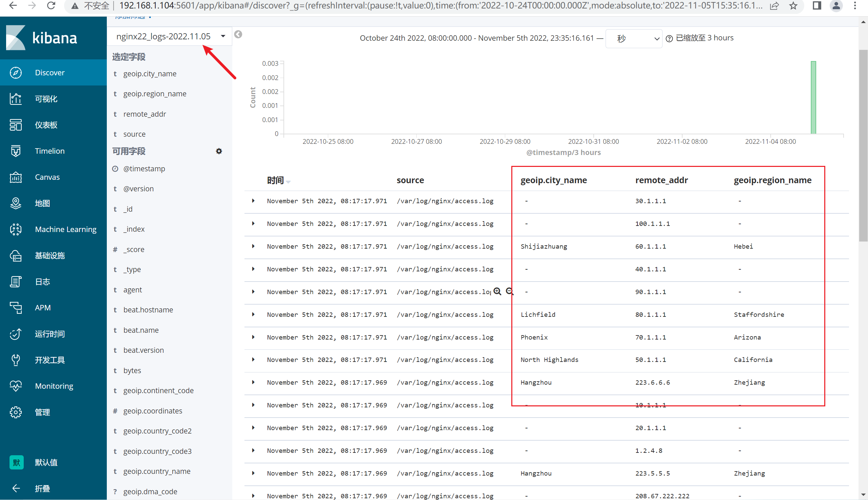Click the 208.67.222.222 remote_addr cell
The image size is (868, 500).
(x=662, y=496)
